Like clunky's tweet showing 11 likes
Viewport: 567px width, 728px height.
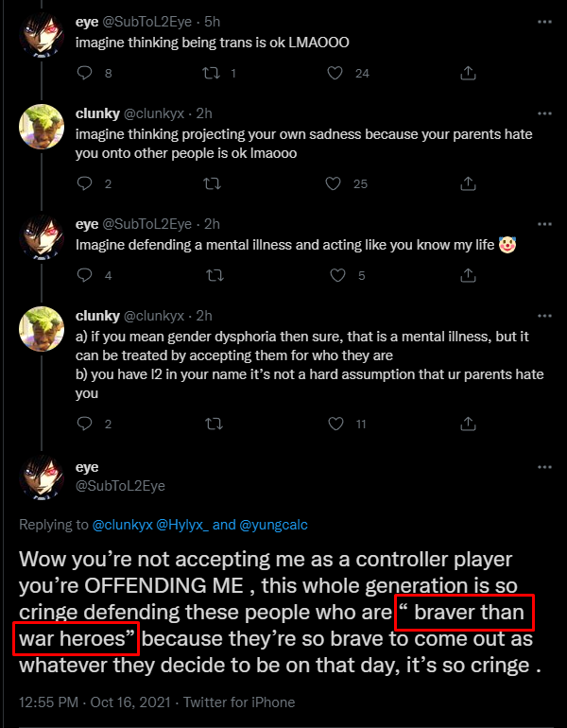(x=334, y=424)
